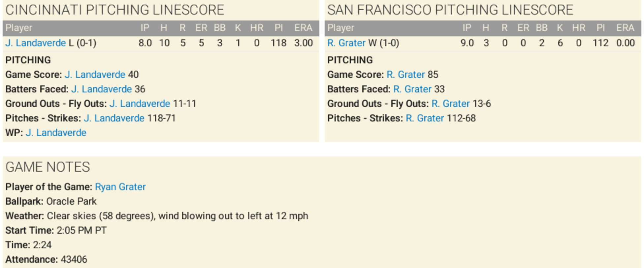This screenshot has width=644, height=268.
Task: Click R. Grater next to Game Score
Action: click(x=406, y=75)
